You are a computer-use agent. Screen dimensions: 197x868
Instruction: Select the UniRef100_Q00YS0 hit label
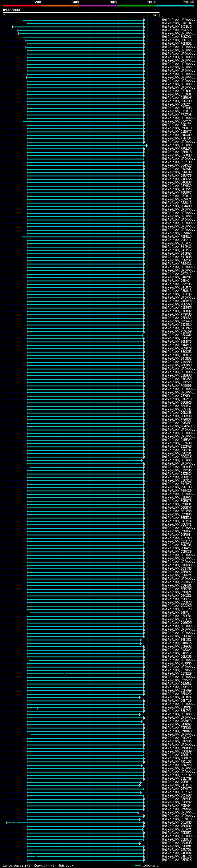(176, 121)
